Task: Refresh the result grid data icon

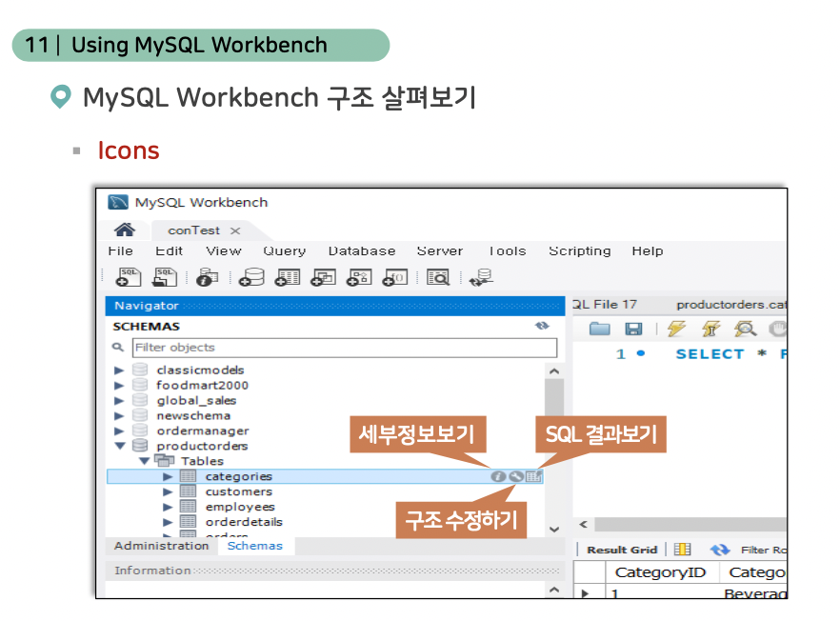Action: coord(719,550)
